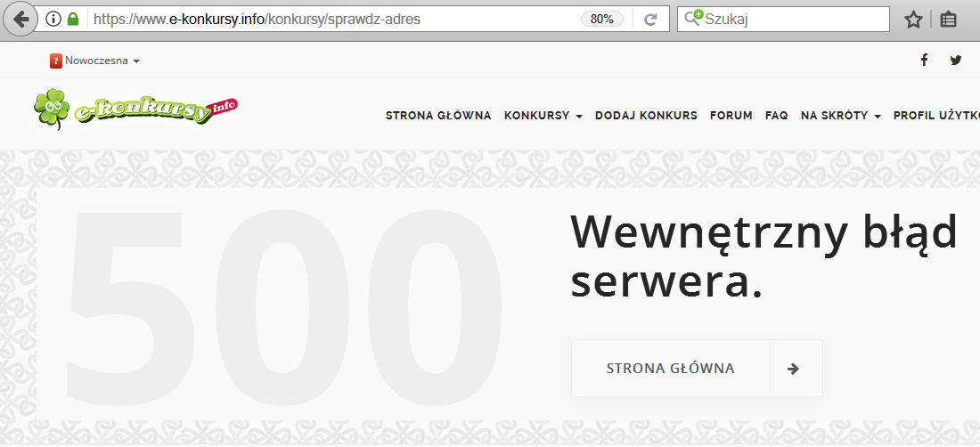Open site information via the info icon

pos(53,19)
